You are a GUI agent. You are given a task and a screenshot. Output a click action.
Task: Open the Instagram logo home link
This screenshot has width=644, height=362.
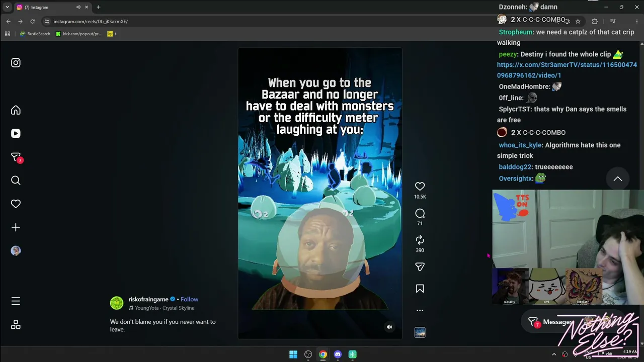point(16,63)
